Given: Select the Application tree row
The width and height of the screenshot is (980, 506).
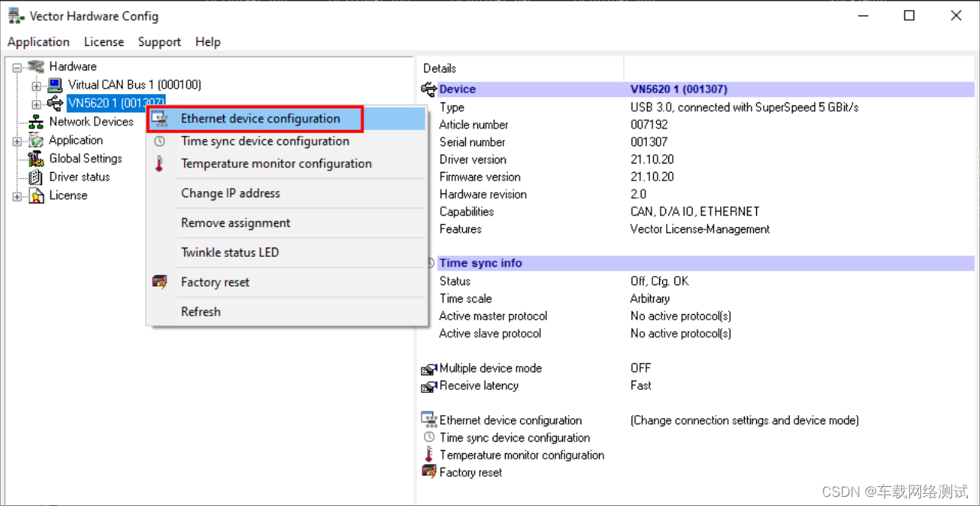Looking at the screenshot, I should point(76,140).
